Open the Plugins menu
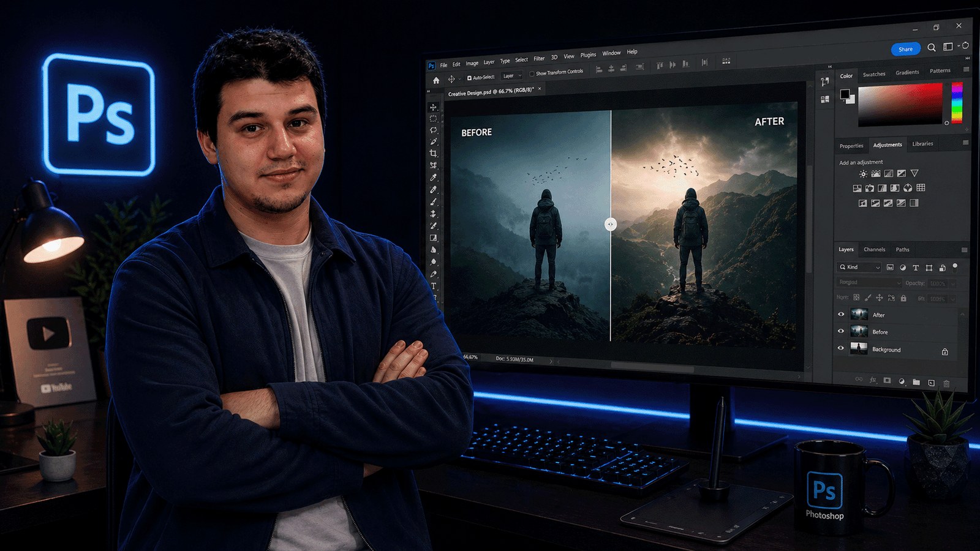This screenshot has width=980, height=551. pos(588,55)
